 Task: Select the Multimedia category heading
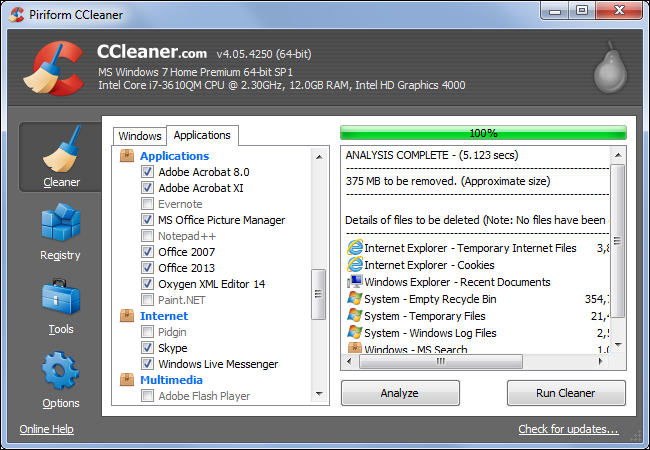(171, 380)
